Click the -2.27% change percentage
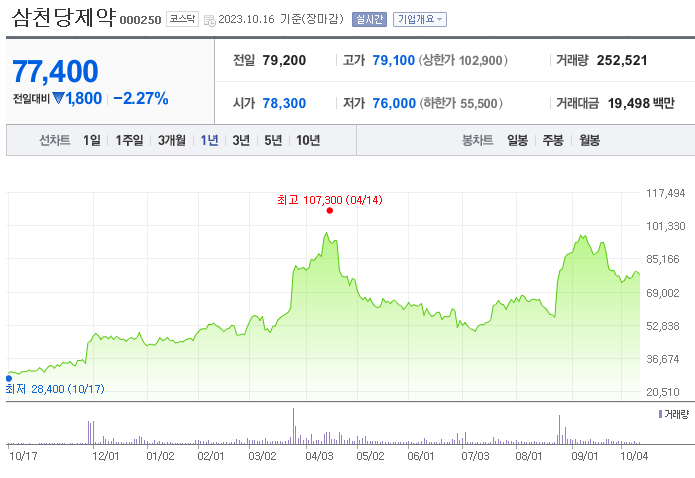The width and height of the screenshot is (695, 478). point(141,98)
